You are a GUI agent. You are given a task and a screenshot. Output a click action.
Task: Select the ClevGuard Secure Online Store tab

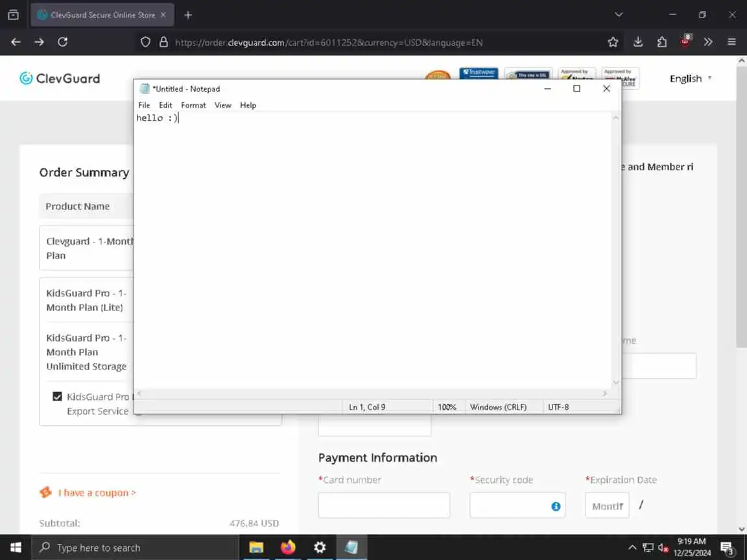102,15
